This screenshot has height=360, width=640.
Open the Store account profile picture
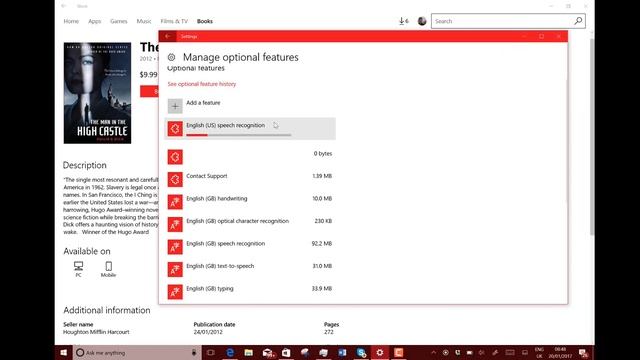[422, 21]
